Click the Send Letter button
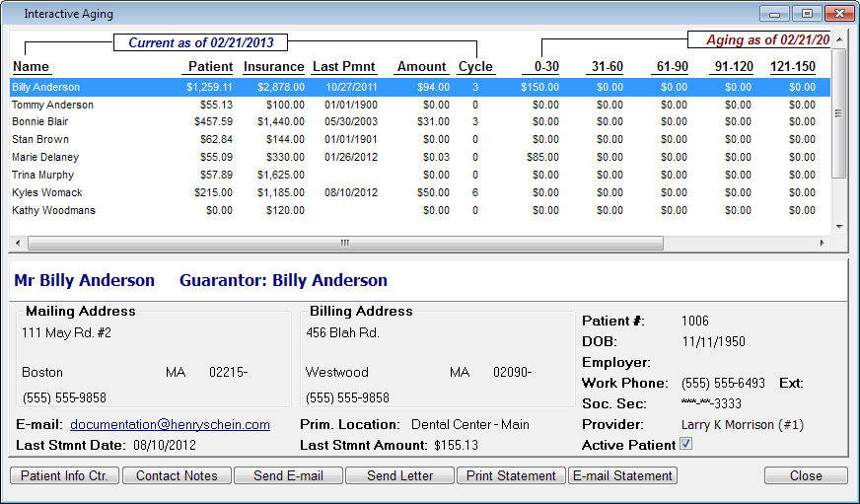Image resolution: width=860 pixels, height=504 pixels. coord(399,475)
